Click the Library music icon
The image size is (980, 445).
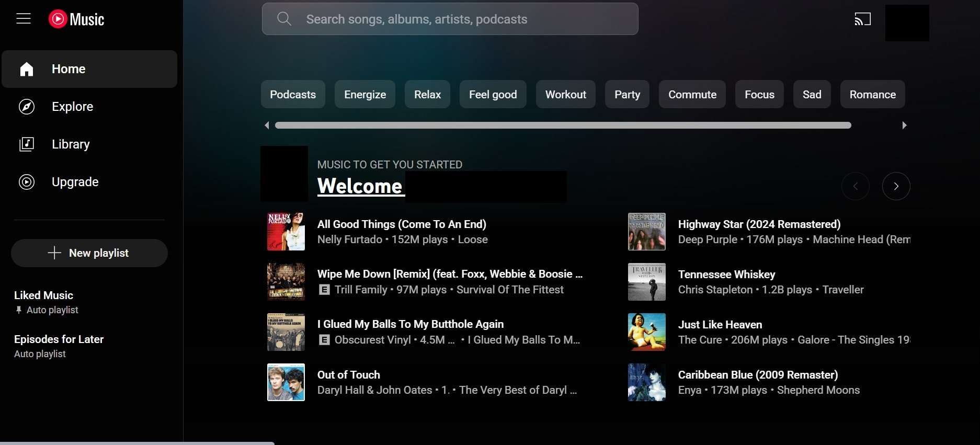(x=27, y=144)
